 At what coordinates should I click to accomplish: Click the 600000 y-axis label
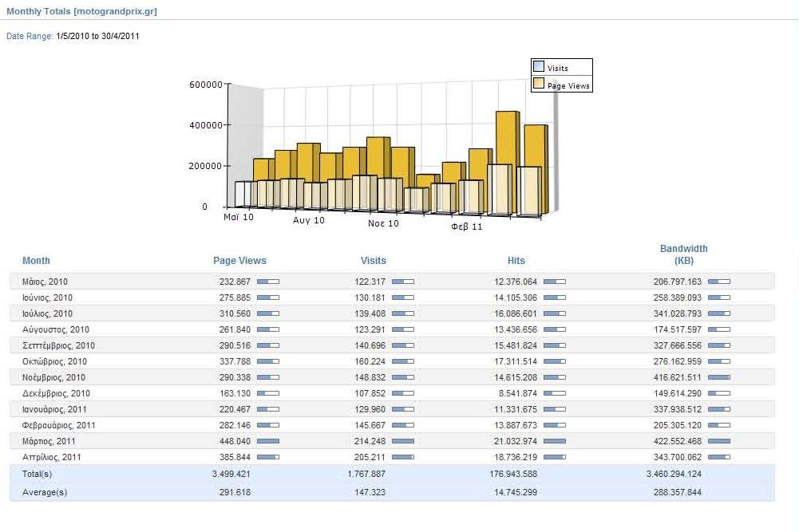point(205,85)
